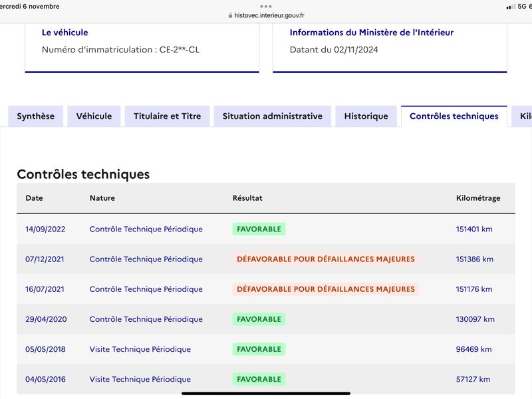This screenshot has width=532, height=399.
Task: Click the FAVORABLE badge for 05/05/2018
Action: 259,349
